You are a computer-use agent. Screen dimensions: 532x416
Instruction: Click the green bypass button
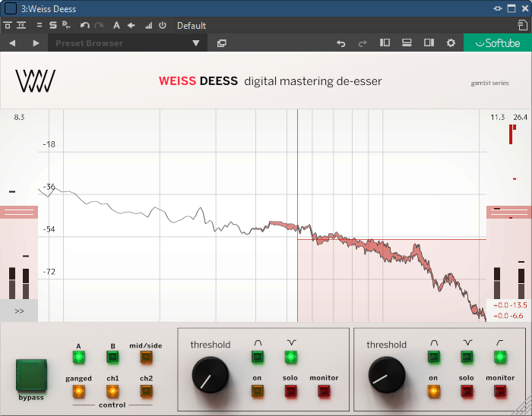tap(31, 373)
